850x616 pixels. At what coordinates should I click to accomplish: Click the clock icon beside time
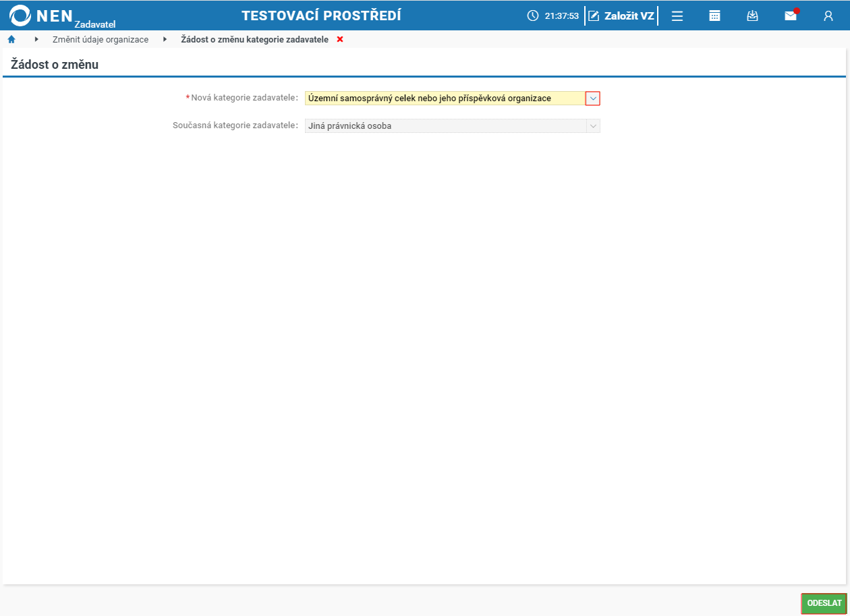533,16
